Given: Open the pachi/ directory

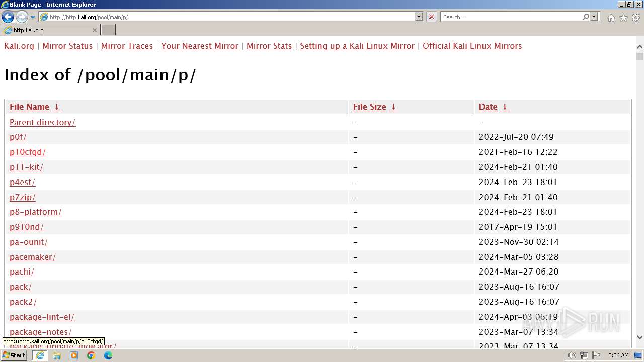Looking at the screenshot, I should 22,271.
